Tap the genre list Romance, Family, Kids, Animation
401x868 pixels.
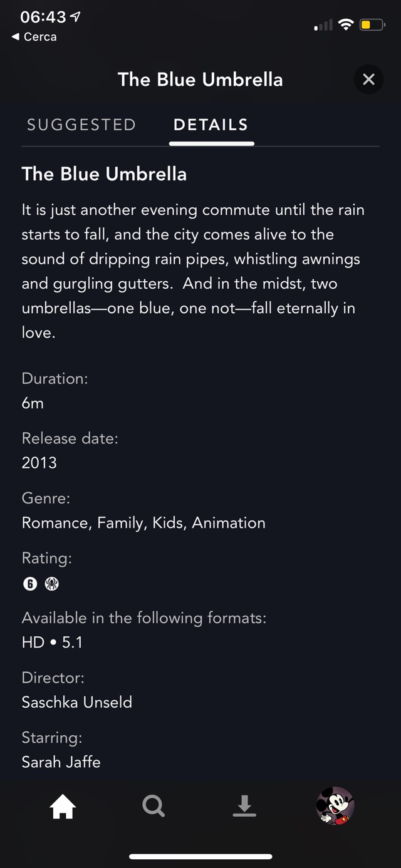[143, 523]
